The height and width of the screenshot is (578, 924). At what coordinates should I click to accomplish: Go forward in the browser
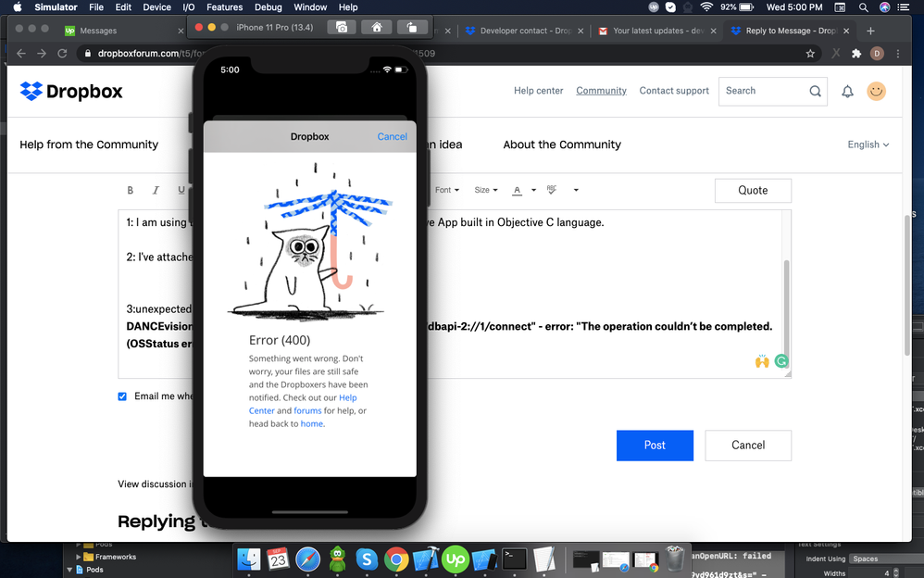pos(42,53)
